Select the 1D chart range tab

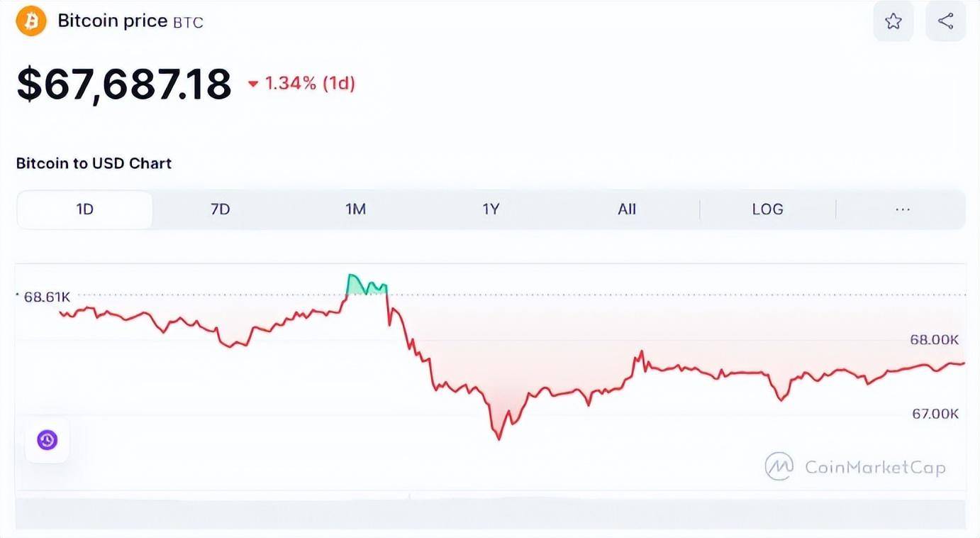pyautogui.click(x=84, y=209)
